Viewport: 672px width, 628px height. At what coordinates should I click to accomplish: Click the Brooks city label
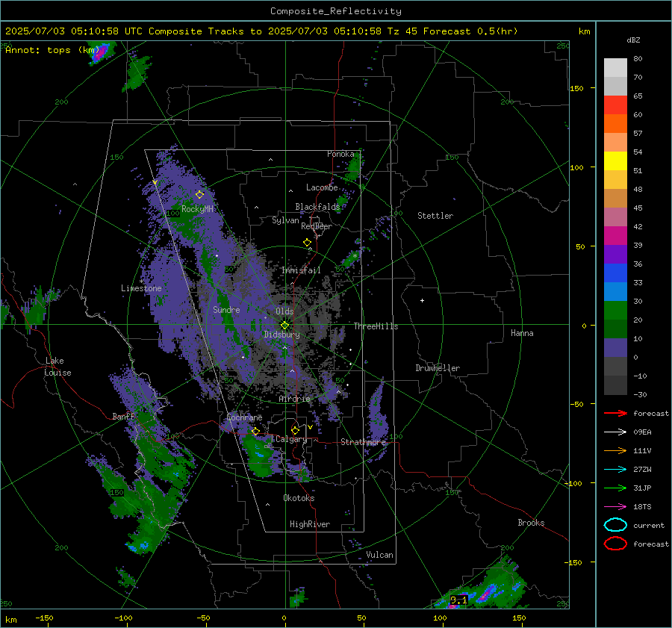tap(531, 523)
